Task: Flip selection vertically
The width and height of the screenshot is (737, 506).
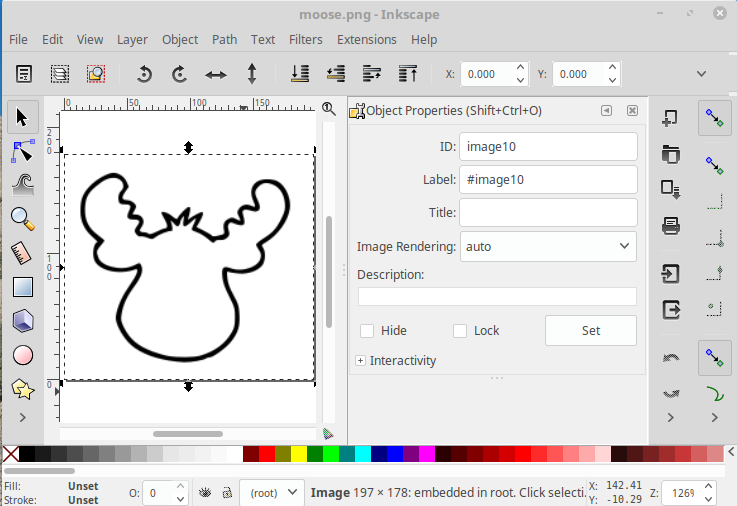Action: click(x=252, y=74)
